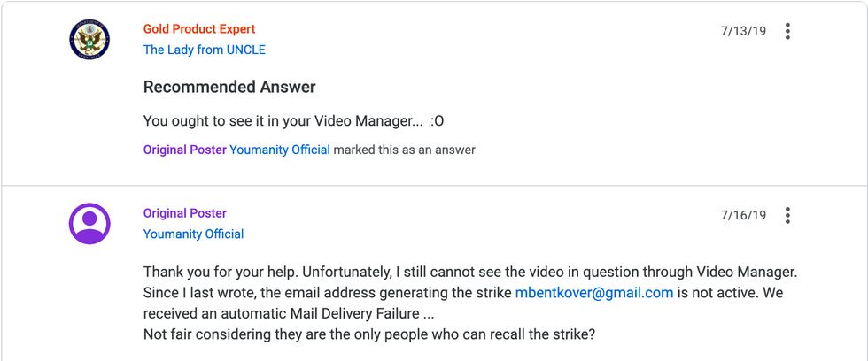Viewport: 868px width, 361px height.
Task: Open The Lady from UNCLE profile link
Action: click(205, 50)
